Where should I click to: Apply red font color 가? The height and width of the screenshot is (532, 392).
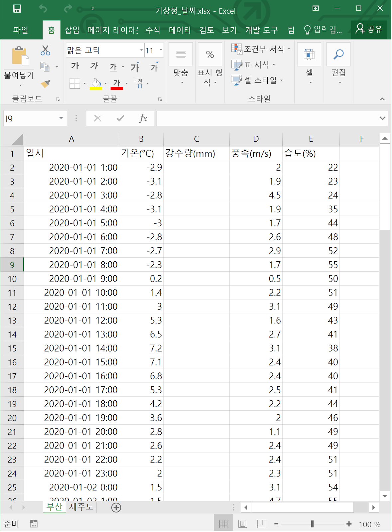pos(117,84)
